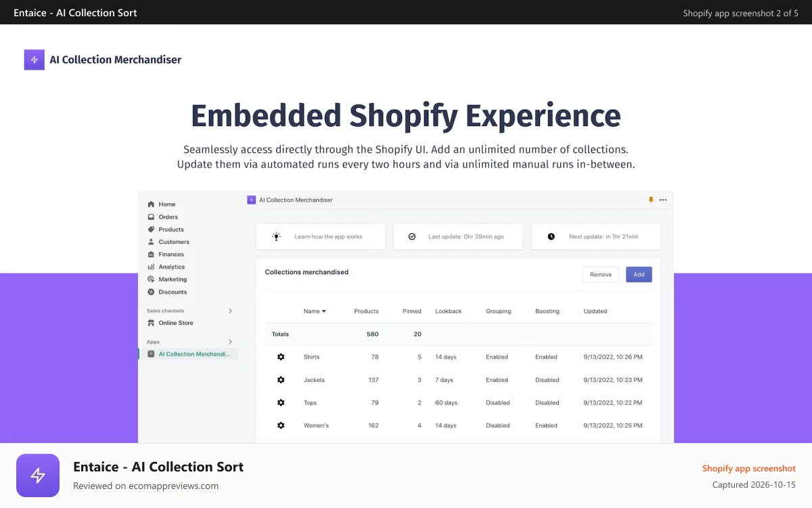Open settings gear for Women's collection
Screen dimensions: 812x508
pyautogui.click(x=281, y=425)
